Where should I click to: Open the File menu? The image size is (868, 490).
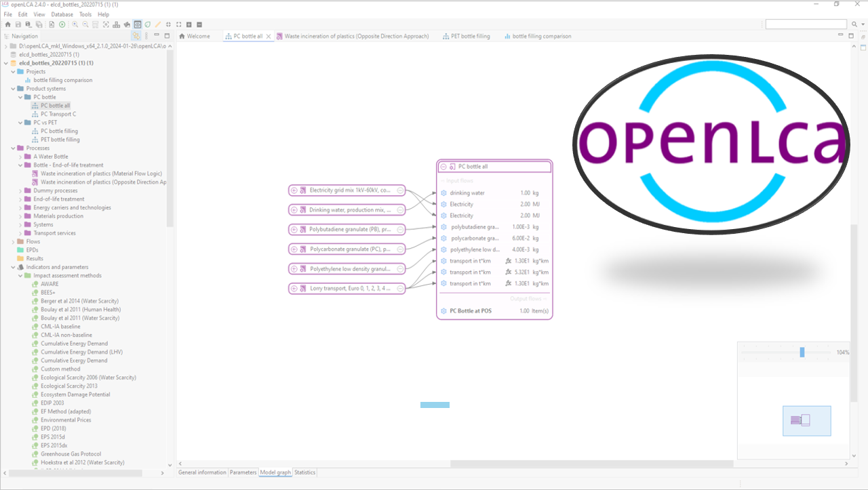7,14
